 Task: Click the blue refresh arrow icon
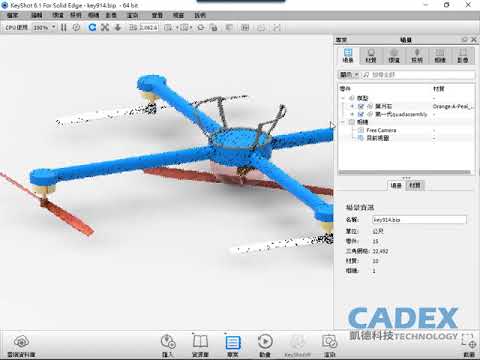pyautogui.click(x=92, y=27)
